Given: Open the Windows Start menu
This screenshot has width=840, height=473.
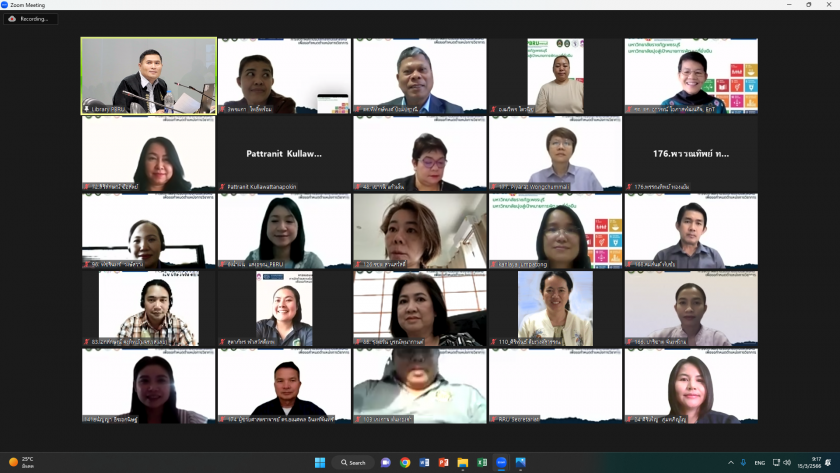Looking at the screenshot, I should pos(320,462).
